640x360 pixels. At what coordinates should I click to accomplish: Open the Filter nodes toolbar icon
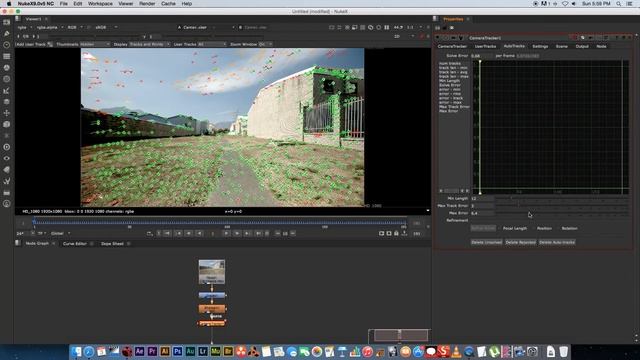click(x=7, y=79)
